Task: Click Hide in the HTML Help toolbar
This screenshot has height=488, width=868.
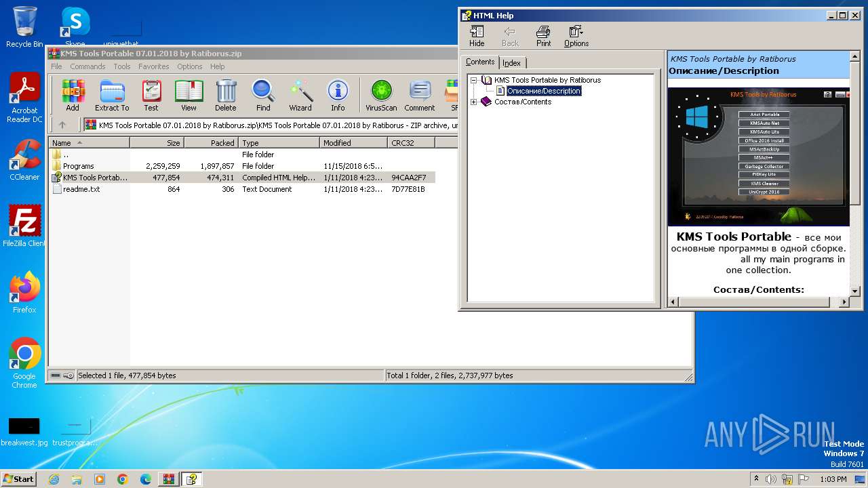Action: (x=477, y=37)
